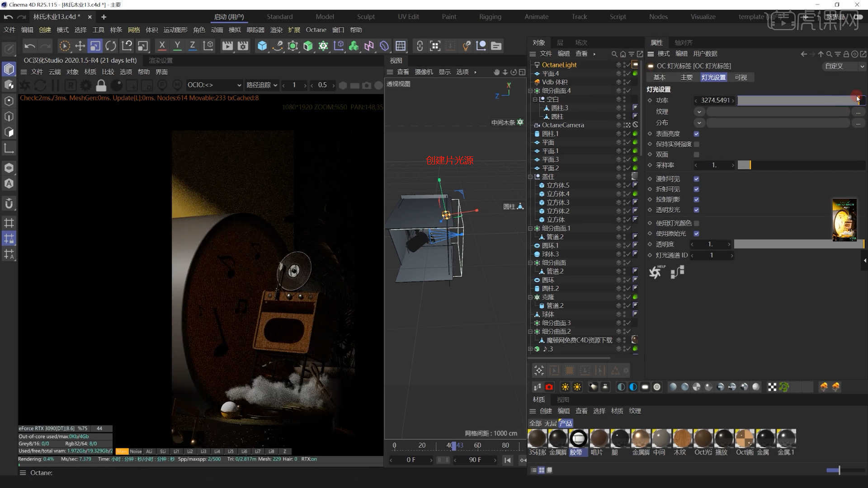The width and height of the screenshot is (868, 488).
Task: Adjust the 功率 power slider
Action: (x=801, y=100)
